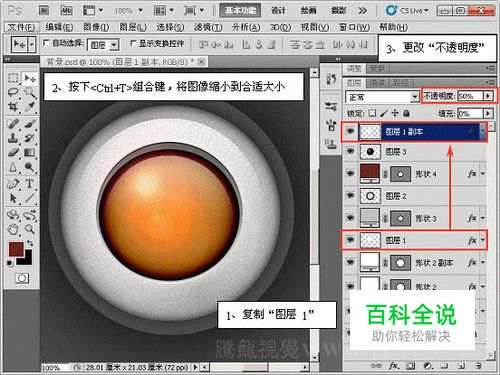500x375 pixels.
Task: Select the Clone Stamp tool
Action: tap(13, 138)
